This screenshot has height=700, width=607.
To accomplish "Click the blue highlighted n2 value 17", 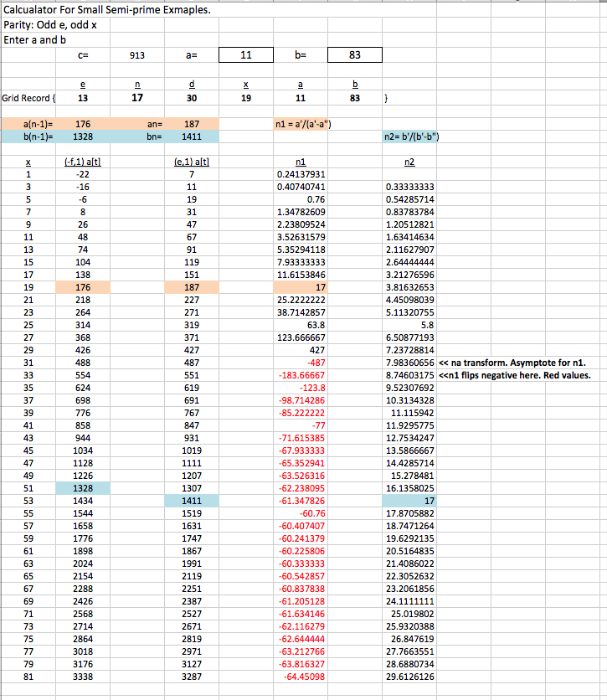I will click(409, 501).
